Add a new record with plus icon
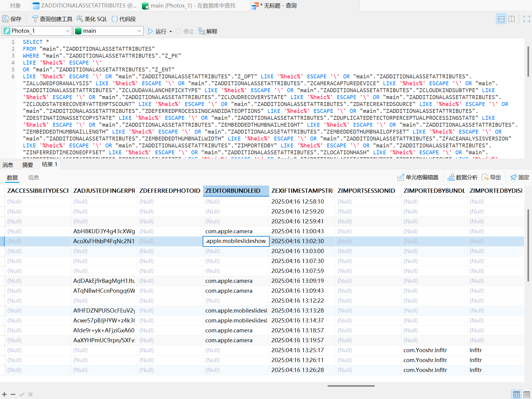Screen dimensions: 532x399 [x=5, y=394]
